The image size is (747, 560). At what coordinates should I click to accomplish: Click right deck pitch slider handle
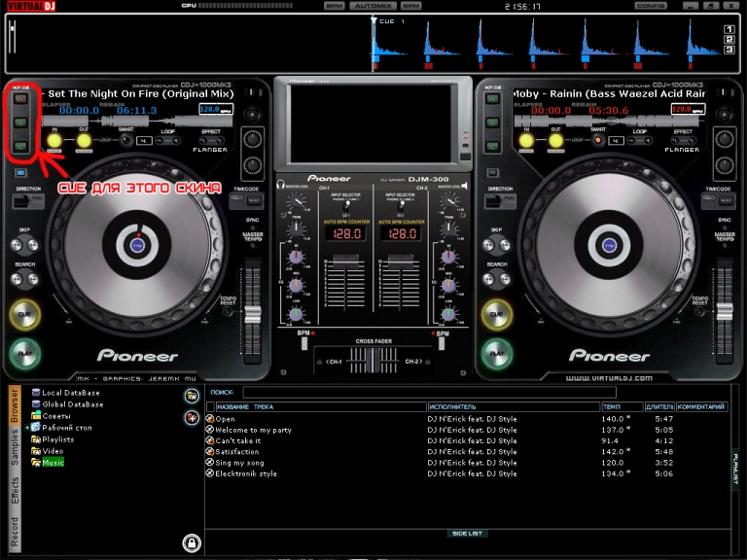725,312
